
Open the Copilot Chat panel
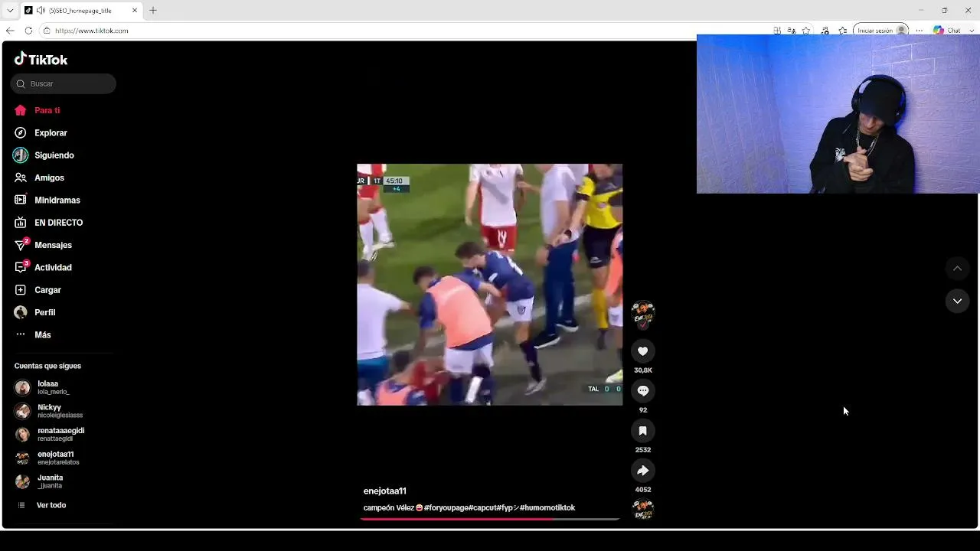tap(946, 31)
